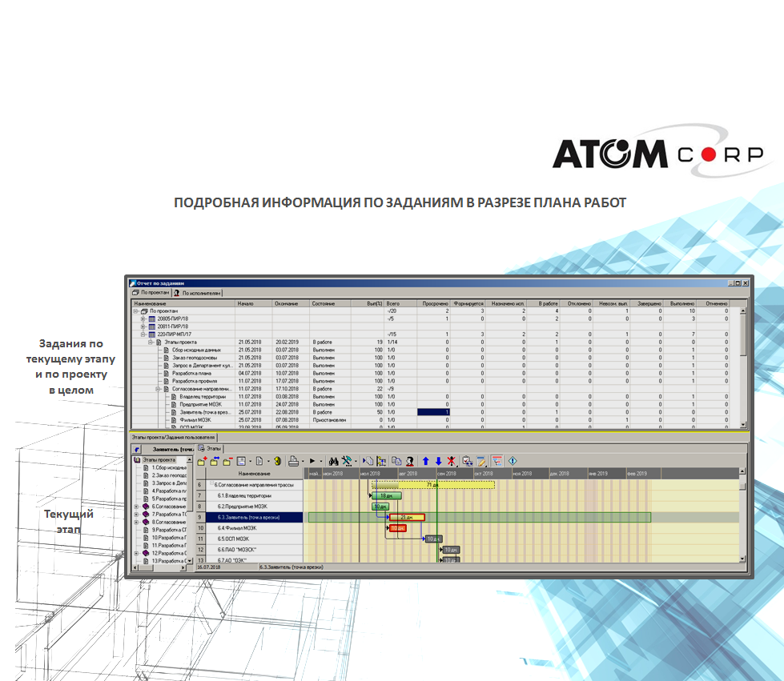Click the blue diamond info icon

(513, 461)
